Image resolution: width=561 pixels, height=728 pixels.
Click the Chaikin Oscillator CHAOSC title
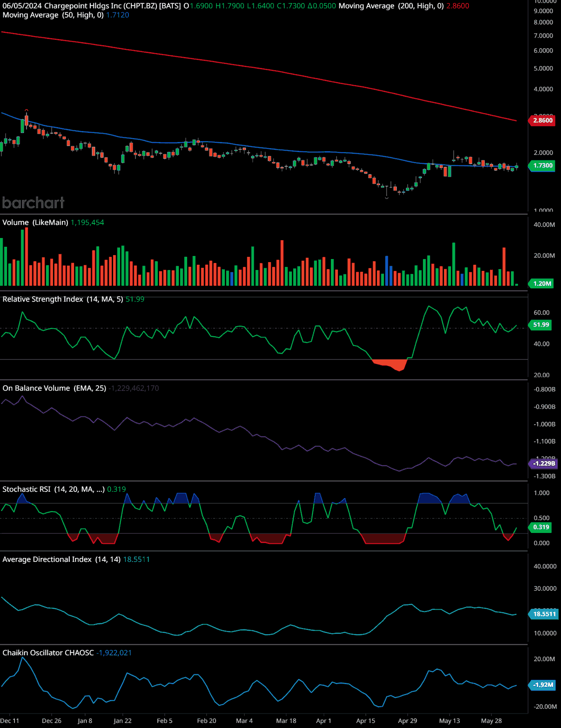coord(48,653)
